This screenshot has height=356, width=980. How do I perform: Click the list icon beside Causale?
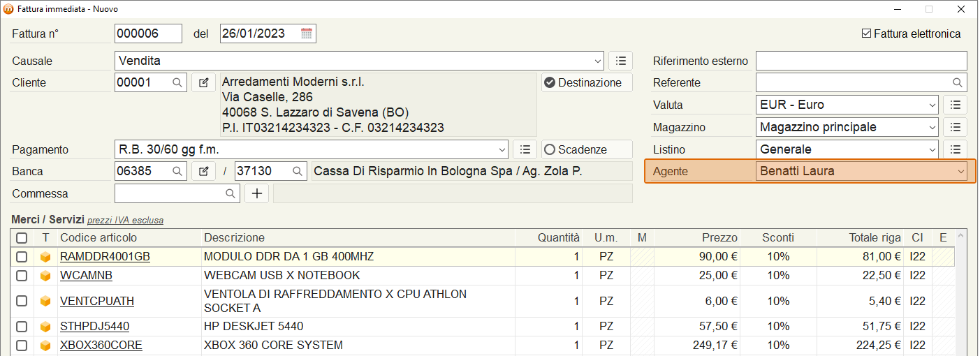pyautogui.click(x=620, y=61)
